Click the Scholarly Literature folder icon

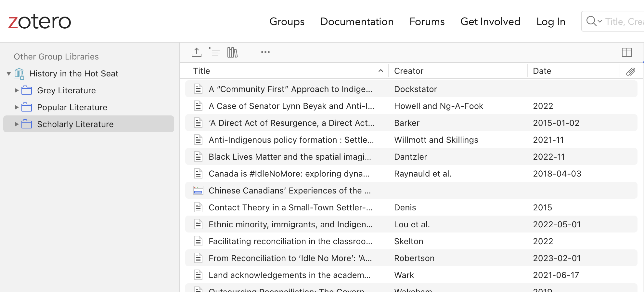pyautogui.click(x=27, y=124)
